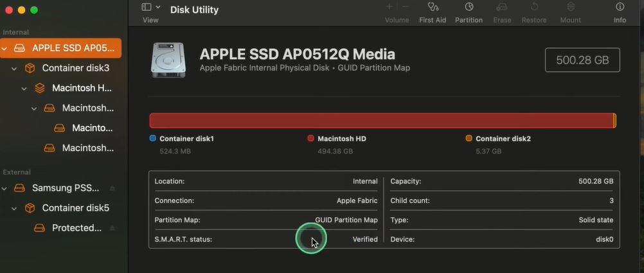Screen dimensions: 644x273
Task: Click the blue Container disk1 swatch
Action: (153, 138)
